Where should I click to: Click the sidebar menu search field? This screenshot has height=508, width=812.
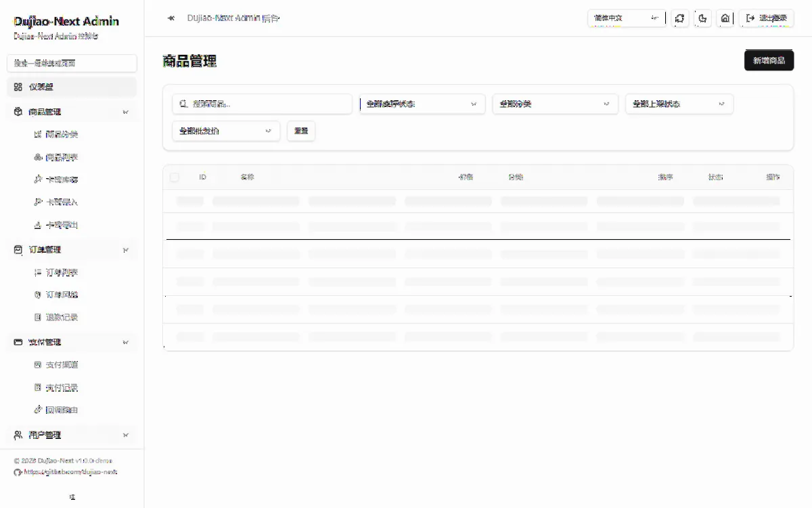(x=72, y=63)
